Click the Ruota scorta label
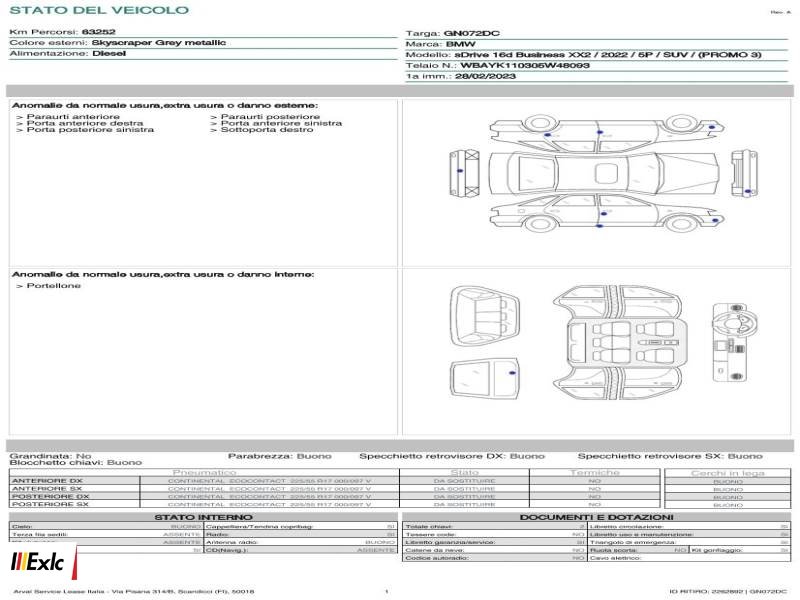 pos(614,550)
